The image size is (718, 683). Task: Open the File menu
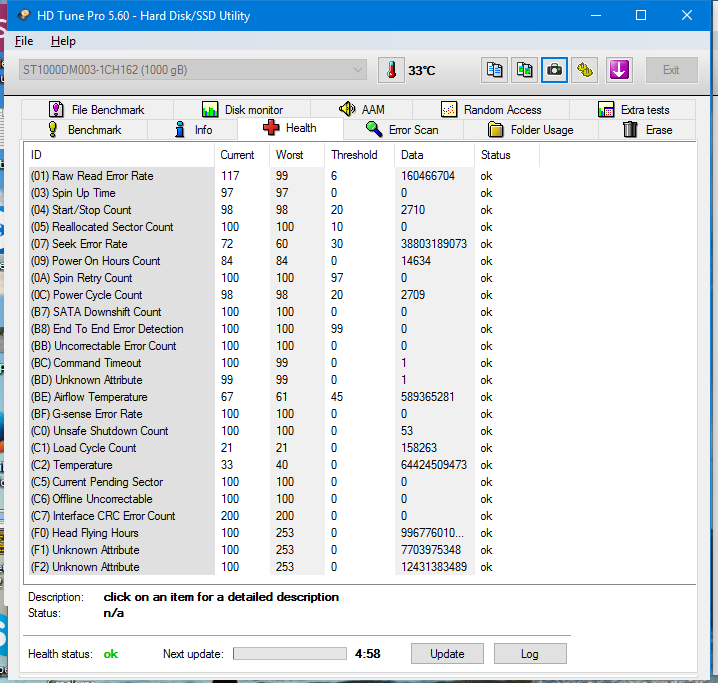[24, 41]
